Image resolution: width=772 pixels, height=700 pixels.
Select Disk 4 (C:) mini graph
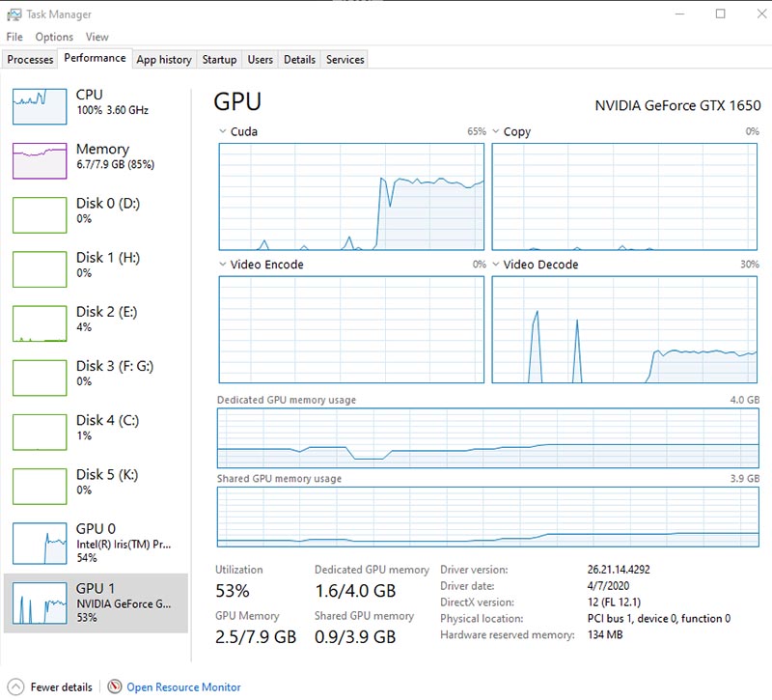(x=40, y=432)
